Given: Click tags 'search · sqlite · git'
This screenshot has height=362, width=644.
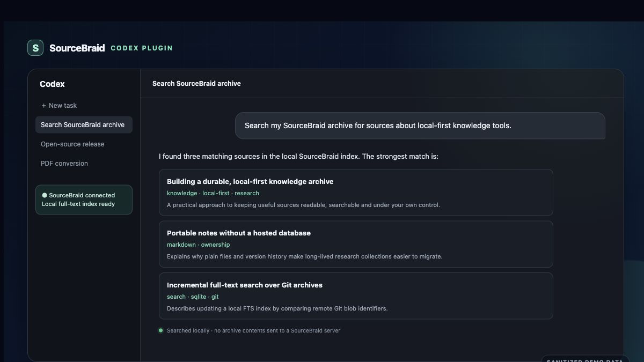Looking at the screenshot, I should coord(193,297).
